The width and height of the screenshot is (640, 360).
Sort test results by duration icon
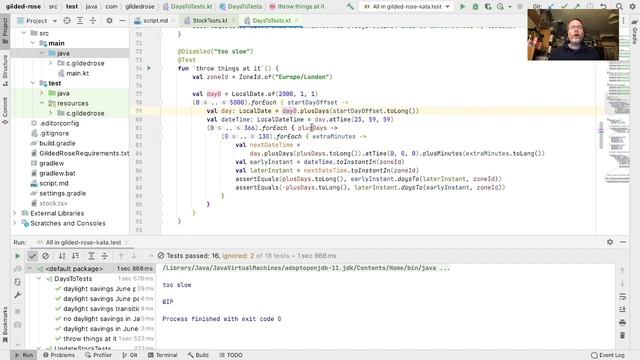(76, 256)
